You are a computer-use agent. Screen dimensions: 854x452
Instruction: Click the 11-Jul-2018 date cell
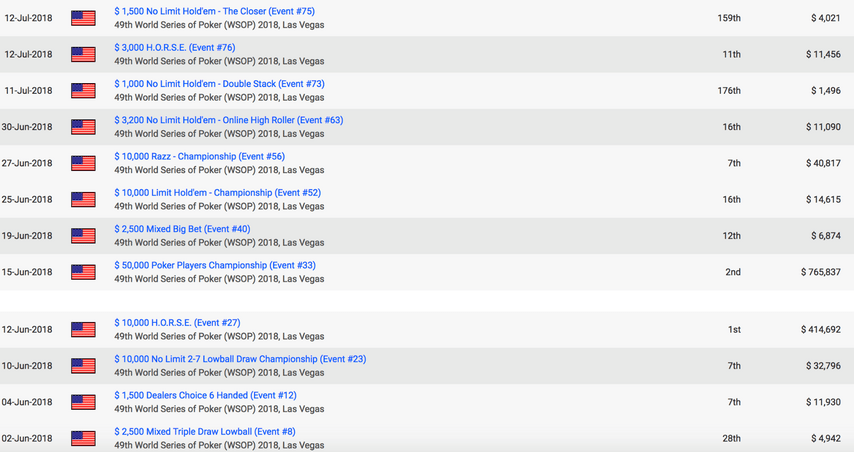[28, 90]
